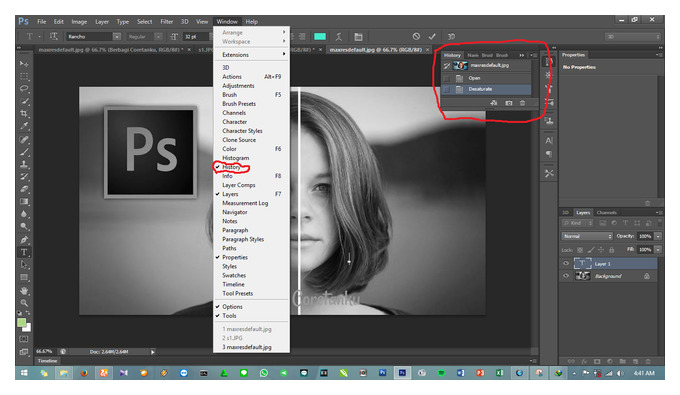
Task: Click the font size field 32 pt
Action: click(x=195, y=37)
